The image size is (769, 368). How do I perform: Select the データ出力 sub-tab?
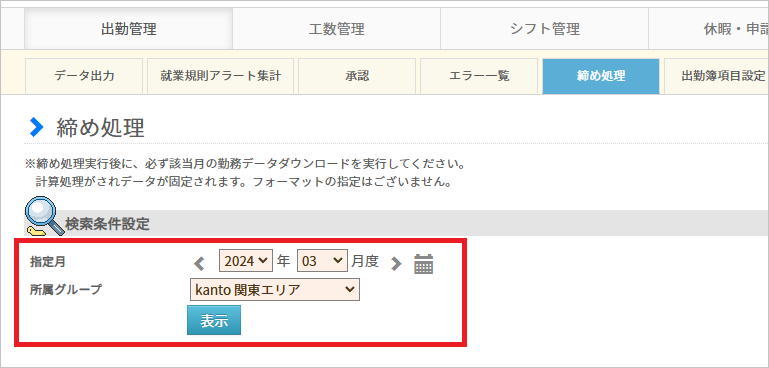pyautogui.click(x=84, y=76)
